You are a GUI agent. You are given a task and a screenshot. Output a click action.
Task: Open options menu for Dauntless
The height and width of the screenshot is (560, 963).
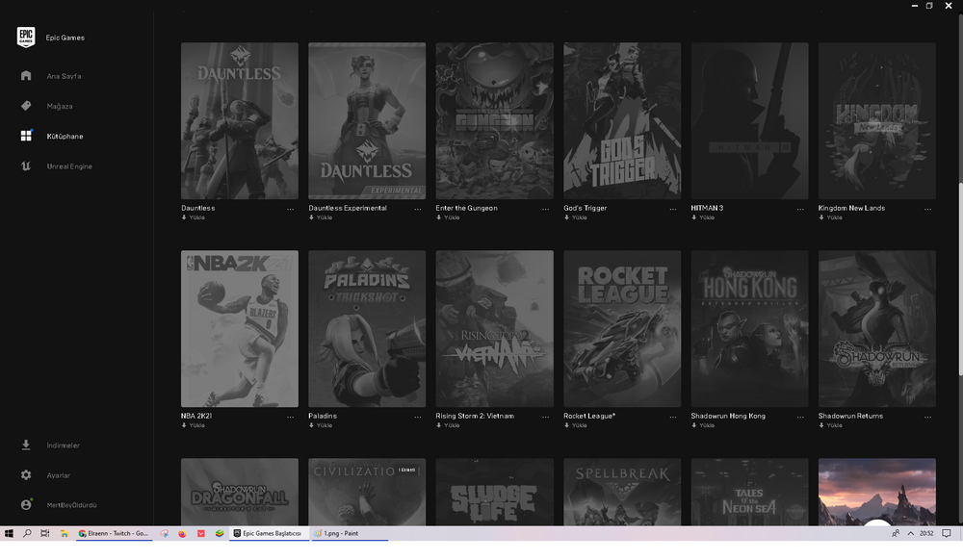(291, 209)
